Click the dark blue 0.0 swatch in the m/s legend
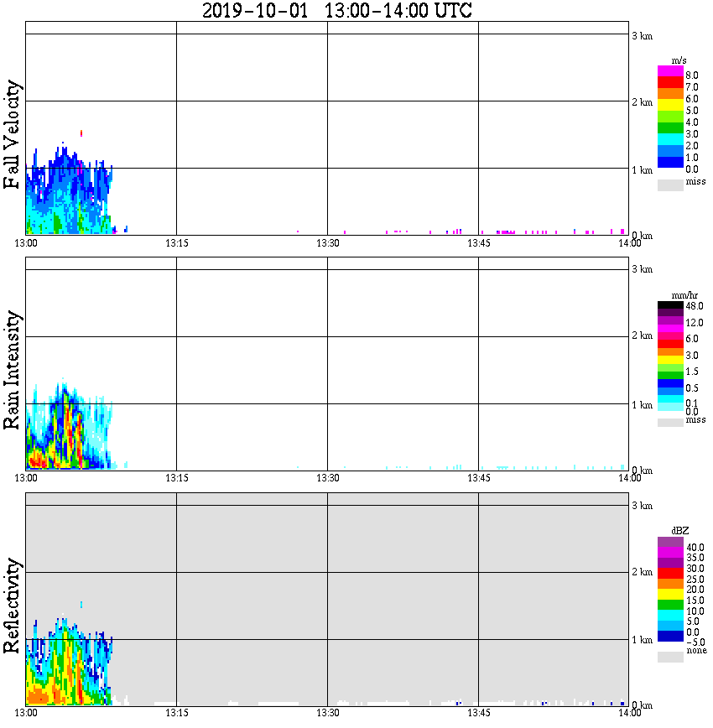 [670, 163]
